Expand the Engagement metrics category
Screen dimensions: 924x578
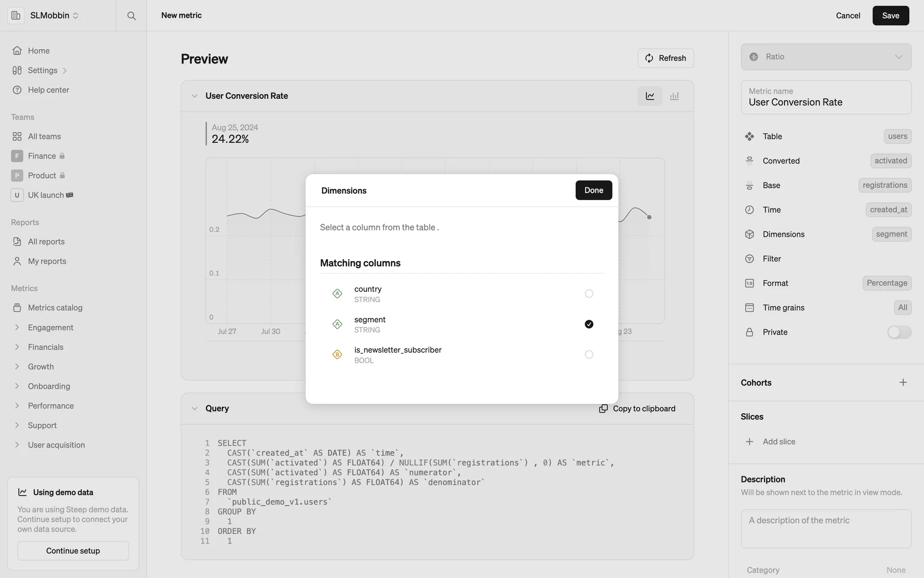pos(17,328)
